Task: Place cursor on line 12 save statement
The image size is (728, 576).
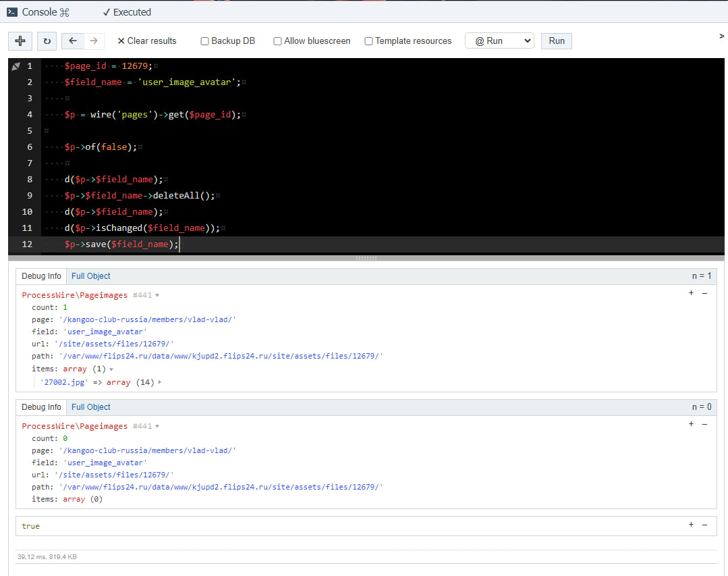Action: (121, 244)
